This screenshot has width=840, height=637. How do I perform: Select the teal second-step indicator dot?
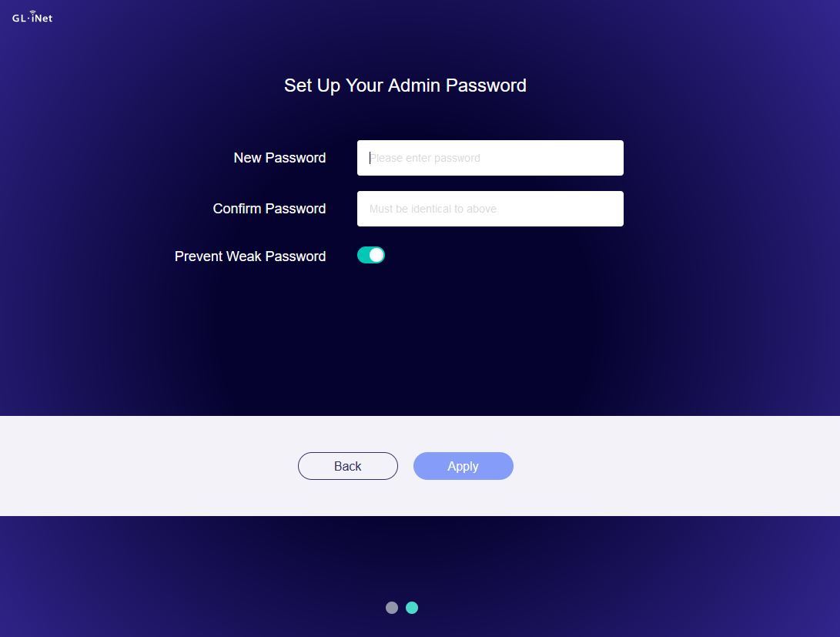[411, 608]
